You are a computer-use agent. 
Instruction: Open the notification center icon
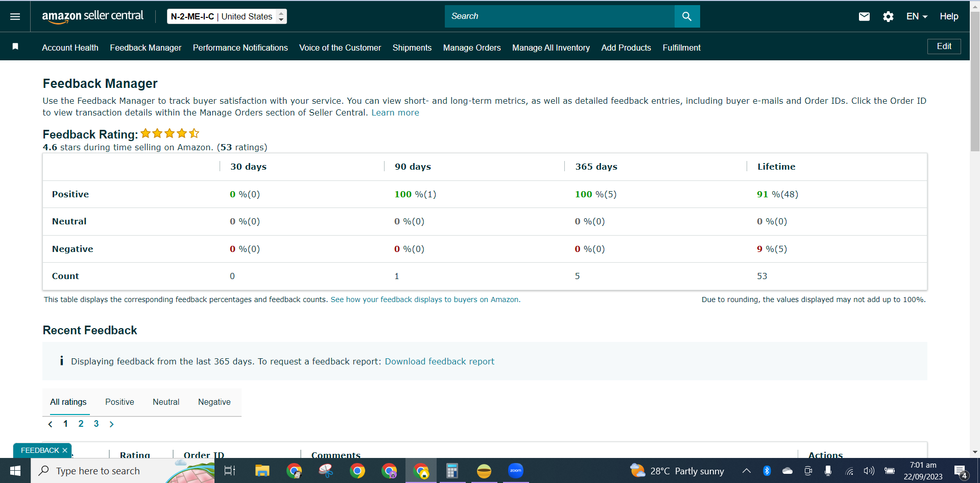point(961,472)
